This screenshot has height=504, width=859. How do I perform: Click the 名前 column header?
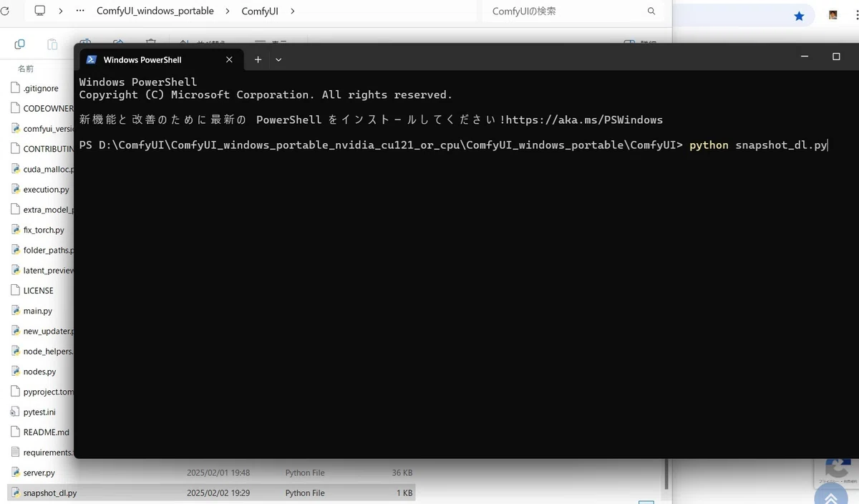point(26,68)
